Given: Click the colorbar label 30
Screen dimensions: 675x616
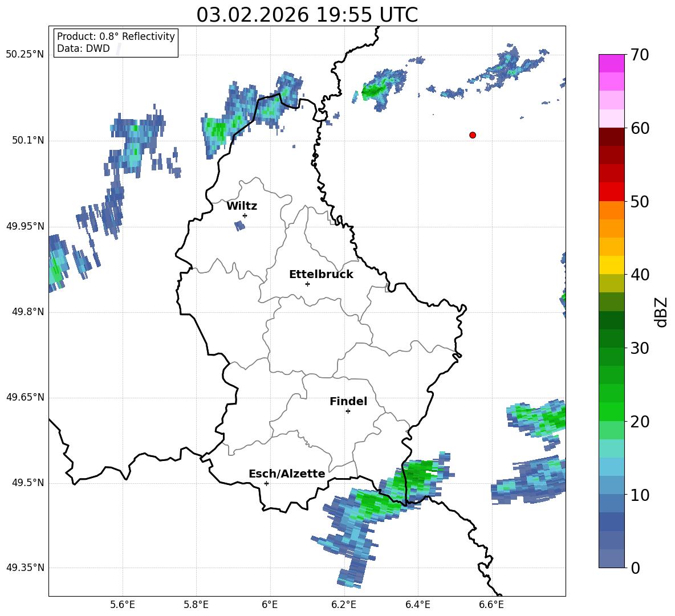Looking at the screenshot, I should [640, 348].
